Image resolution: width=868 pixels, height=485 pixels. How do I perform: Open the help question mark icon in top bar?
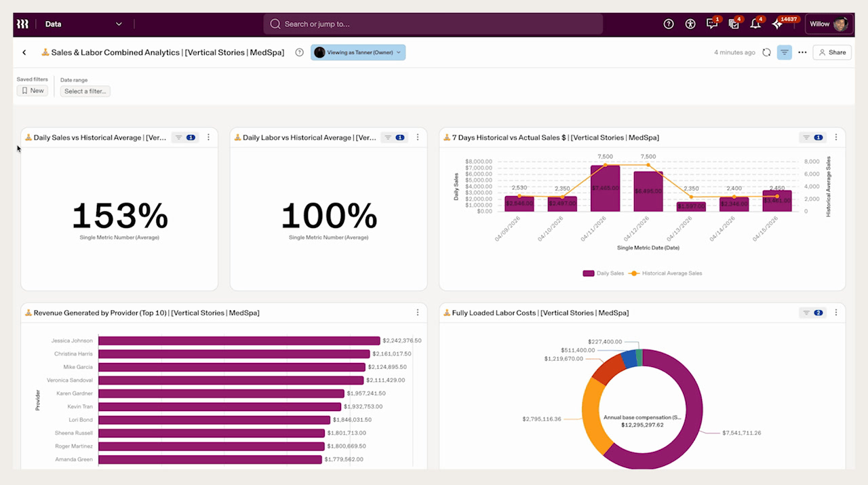[x=669, y=24]
